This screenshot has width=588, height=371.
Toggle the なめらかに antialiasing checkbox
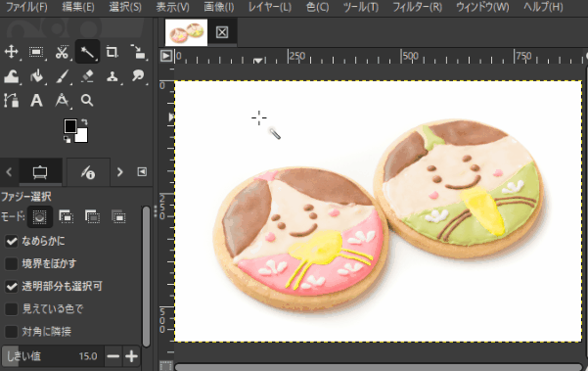[11, 241]
